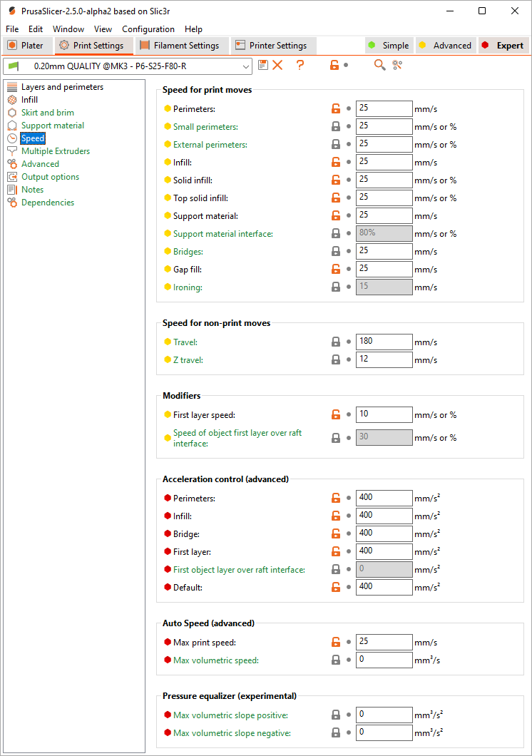Save the current print preset
This screenshot has width=532, height=756.
[x=262, y=65]
